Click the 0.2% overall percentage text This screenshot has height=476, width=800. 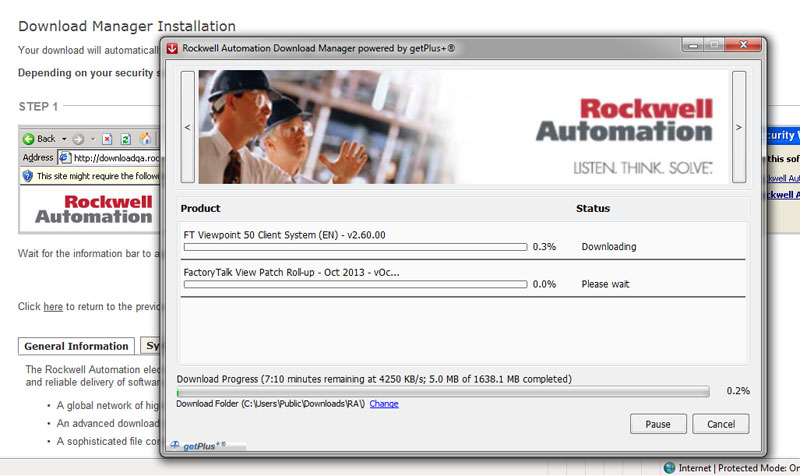pos(738,391)
